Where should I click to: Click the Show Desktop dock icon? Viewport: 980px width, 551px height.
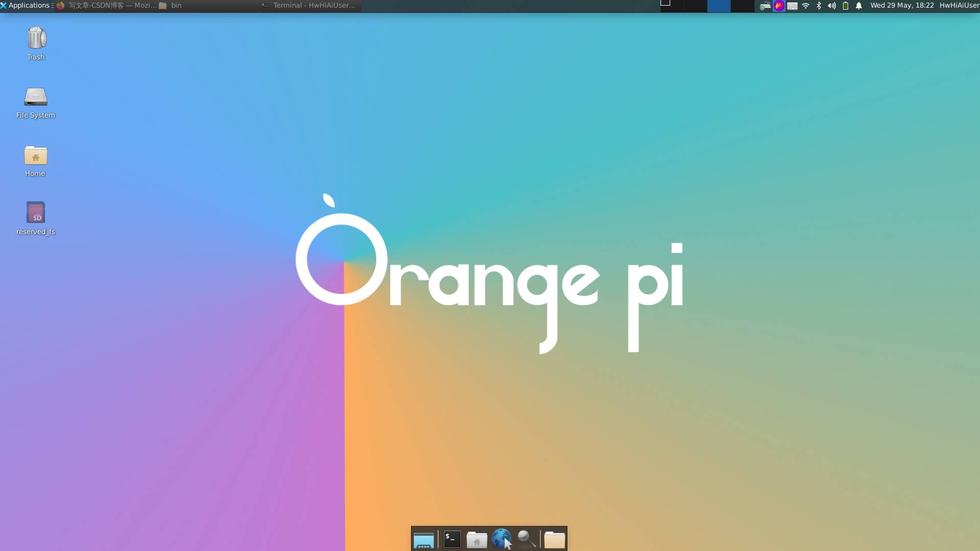424,539
